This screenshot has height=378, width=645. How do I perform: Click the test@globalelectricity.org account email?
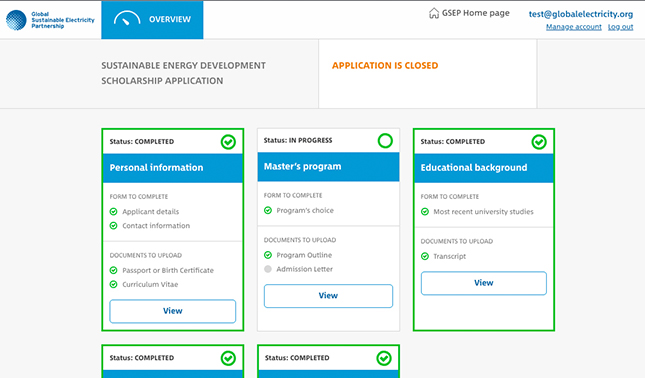tap(581, 14)
